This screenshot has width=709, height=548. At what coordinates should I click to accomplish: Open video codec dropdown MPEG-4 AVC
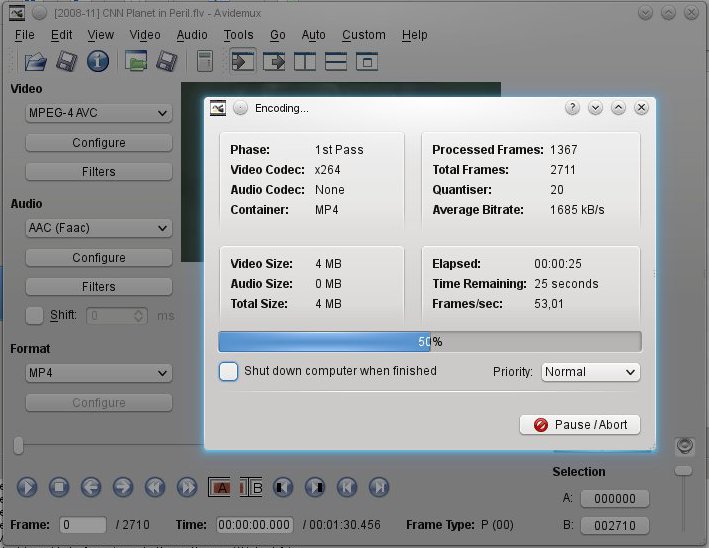99,113
